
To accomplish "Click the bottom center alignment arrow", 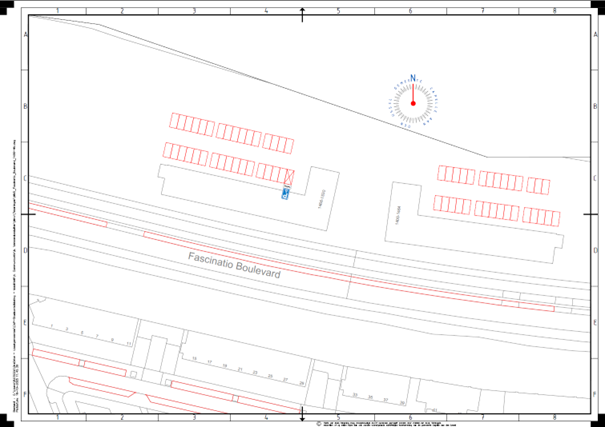I will pyautogui.click(x=303, y=412).
